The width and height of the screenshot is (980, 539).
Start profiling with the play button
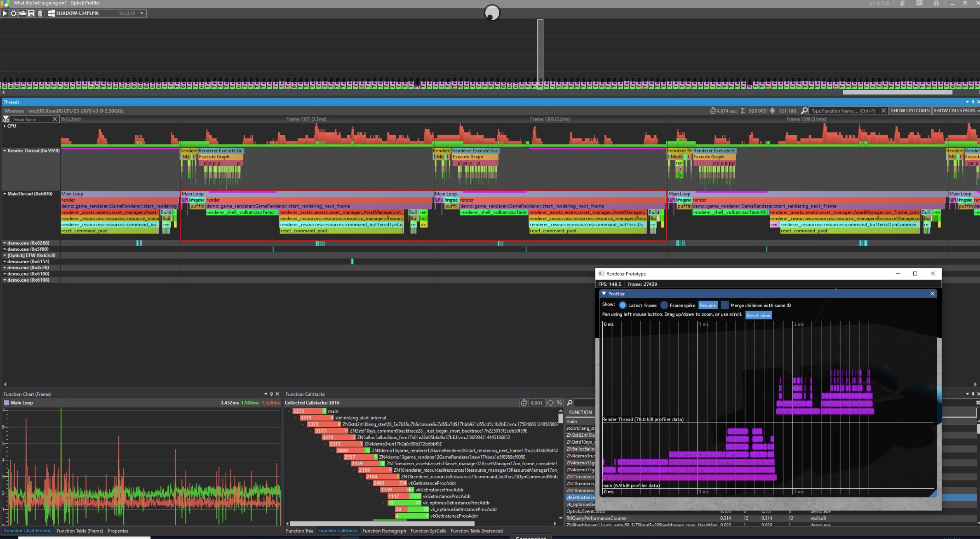pos(5,13)
